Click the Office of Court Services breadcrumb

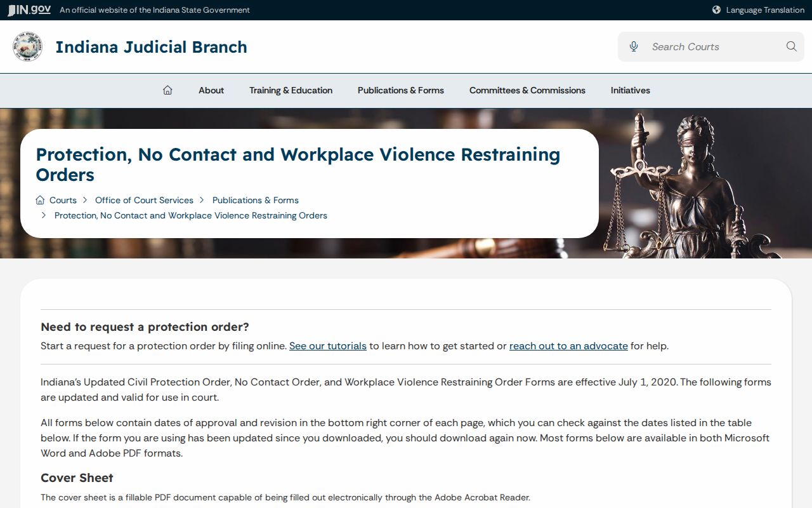point(144,200)
